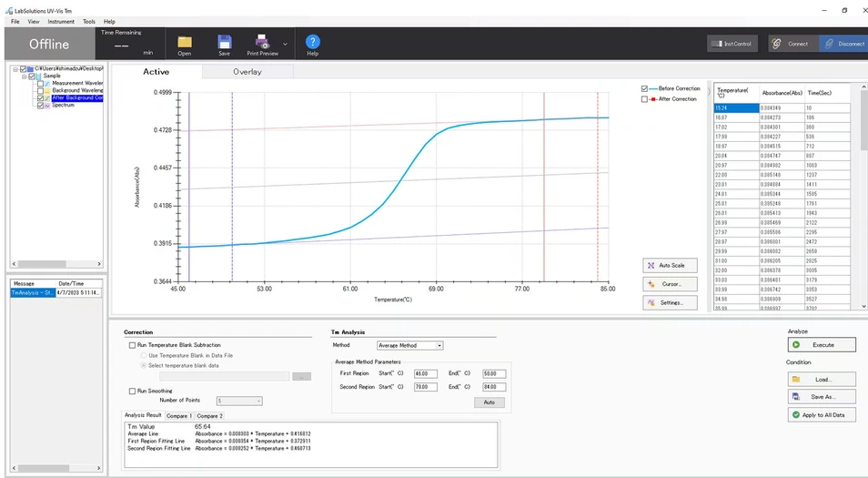This screenshot has height=478, width=868.
Task: Open the Instrument menu
Action: [x=61, y=21]
